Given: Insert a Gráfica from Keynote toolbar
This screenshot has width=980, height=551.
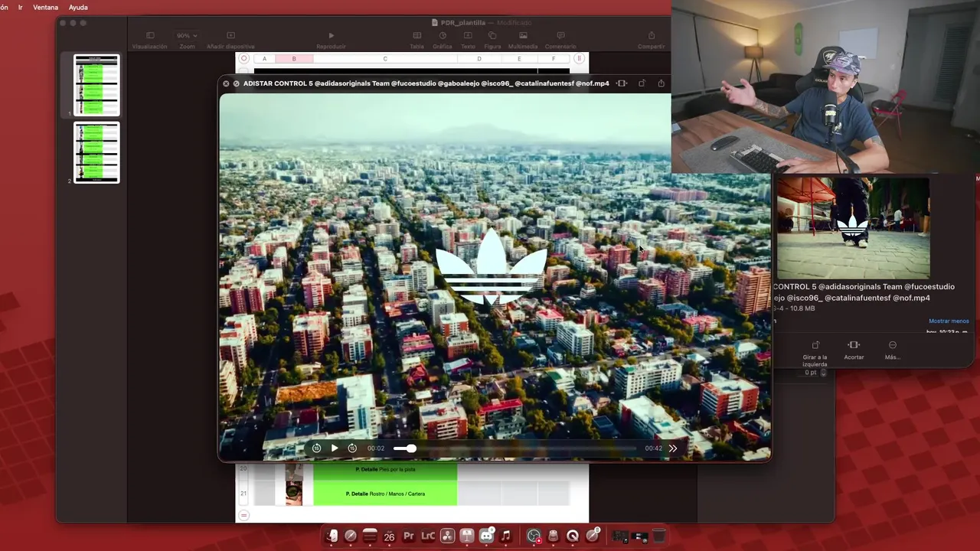Looking at the screenshot, I should [443, 41].
